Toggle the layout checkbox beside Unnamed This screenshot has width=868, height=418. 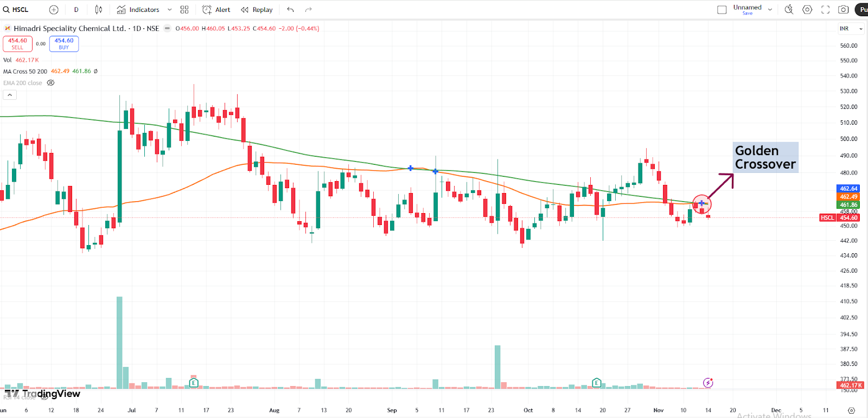pos(722,10)
